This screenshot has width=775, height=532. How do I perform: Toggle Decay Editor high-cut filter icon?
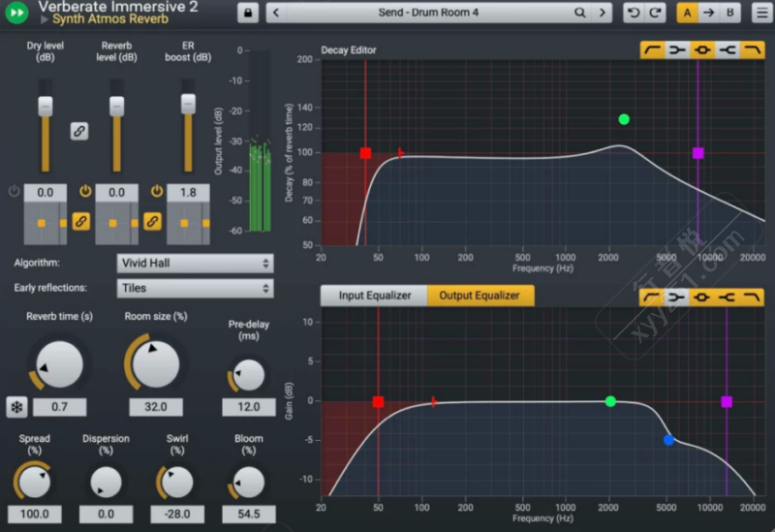tap(752, 50)
